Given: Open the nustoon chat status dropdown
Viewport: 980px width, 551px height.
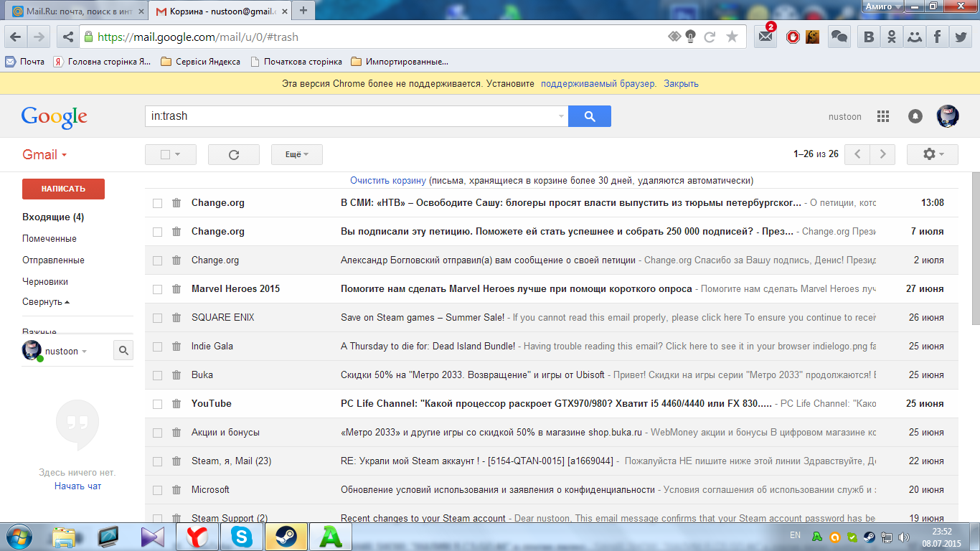Looking at the screenshot, I should point(66,351).
